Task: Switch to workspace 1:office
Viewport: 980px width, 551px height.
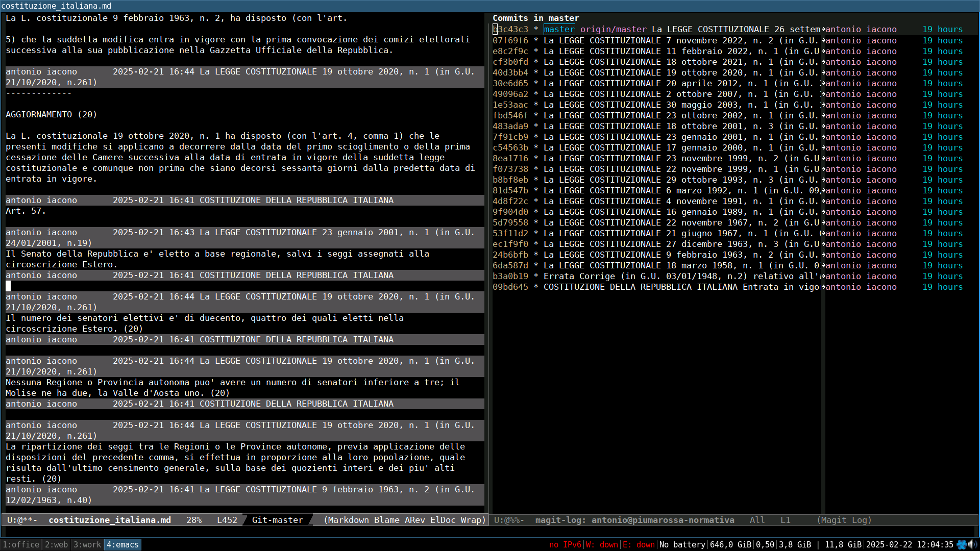Action: [21, 544]
